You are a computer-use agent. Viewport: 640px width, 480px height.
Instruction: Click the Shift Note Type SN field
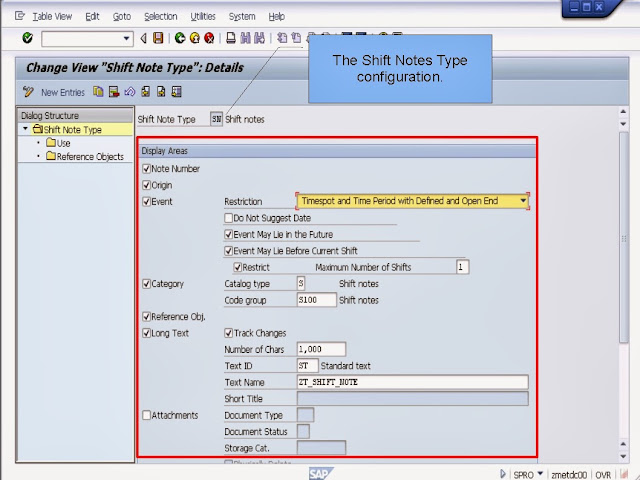point(216,119)
